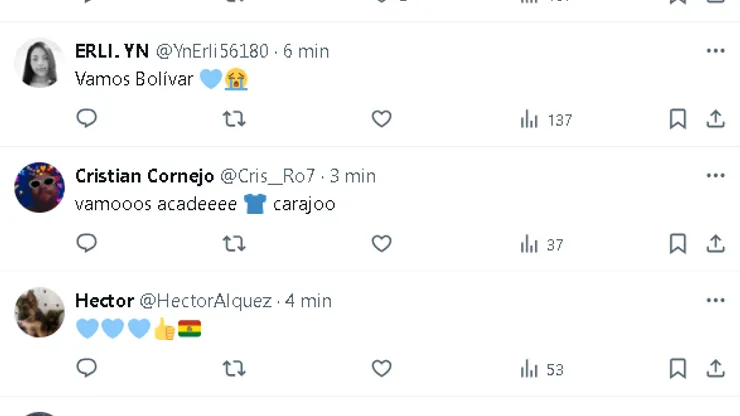This screenshot has height=416, width=740.
Task: Like Cristian Cornejo's tweet
Action: [381, 244]
